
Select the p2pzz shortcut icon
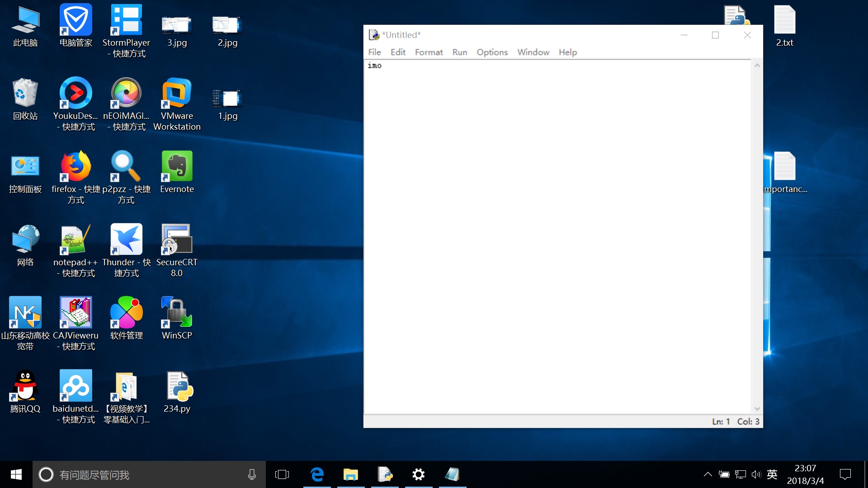click(126, 177)
